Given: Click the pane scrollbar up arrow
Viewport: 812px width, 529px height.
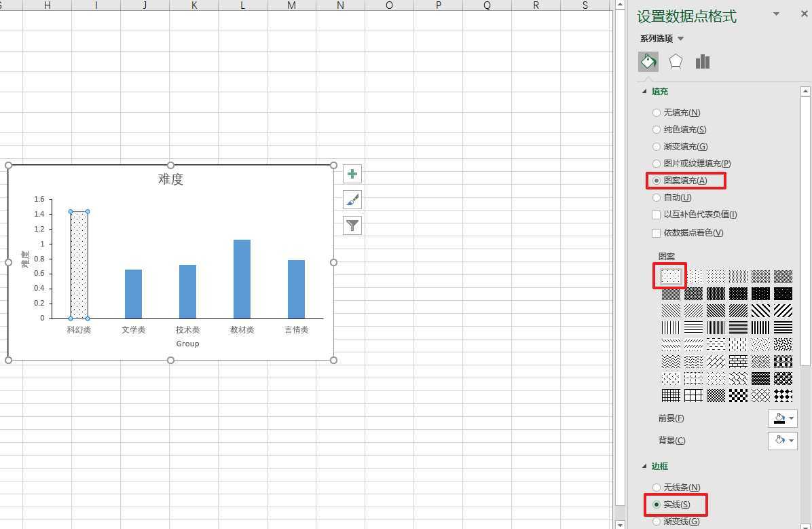Looking at the screenshot, I should pyautogui.click(x=805, y=92).
